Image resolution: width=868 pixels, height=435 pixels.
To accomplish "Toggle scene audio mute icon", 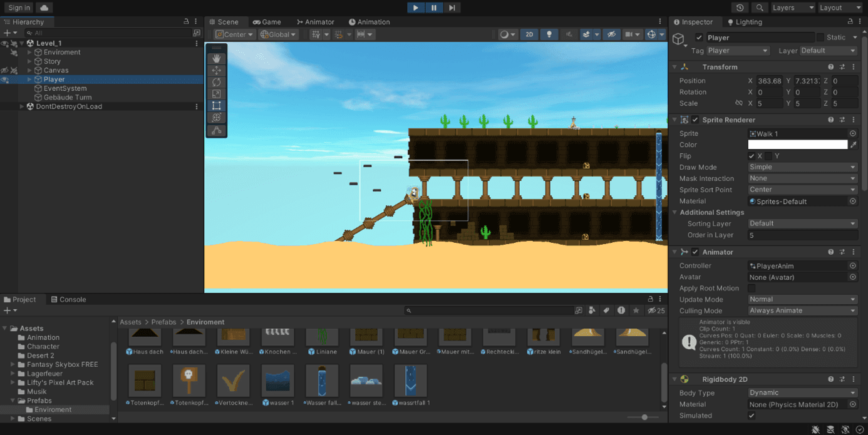I will [569, 34].
